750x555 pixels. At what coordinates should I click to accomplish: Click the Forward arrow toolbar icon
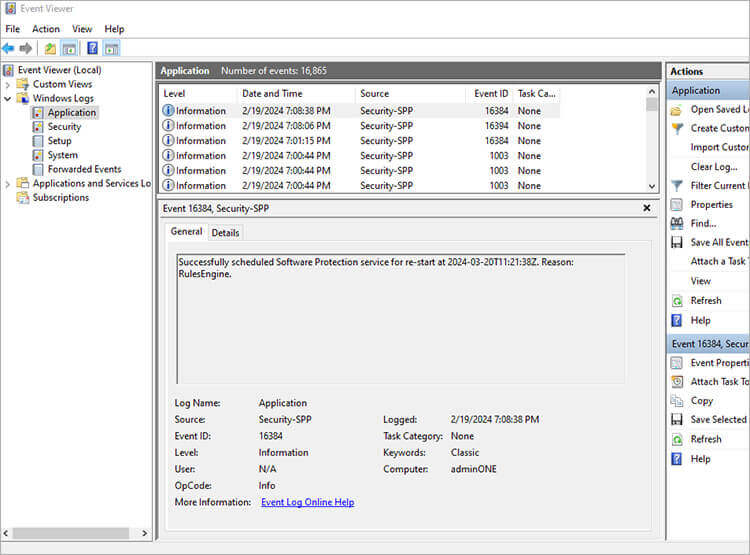[26, 48]
